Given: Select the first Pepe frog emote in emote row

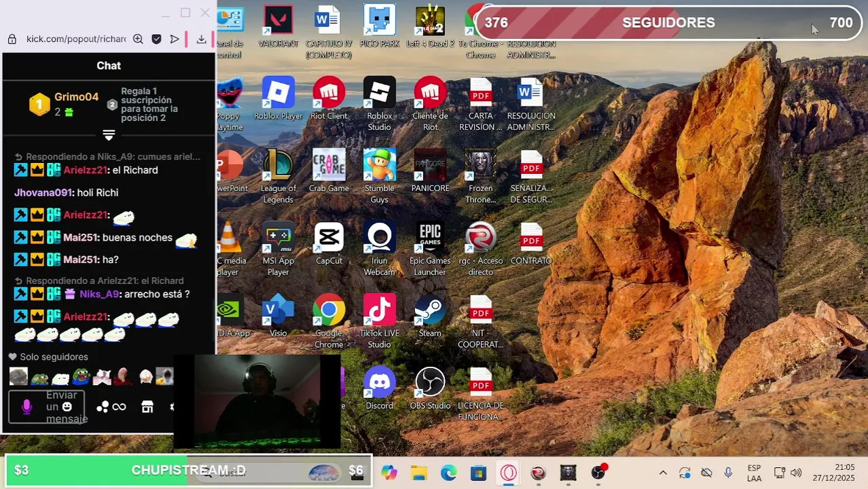Looking at the screenshot, I should (x=39, y=377).
